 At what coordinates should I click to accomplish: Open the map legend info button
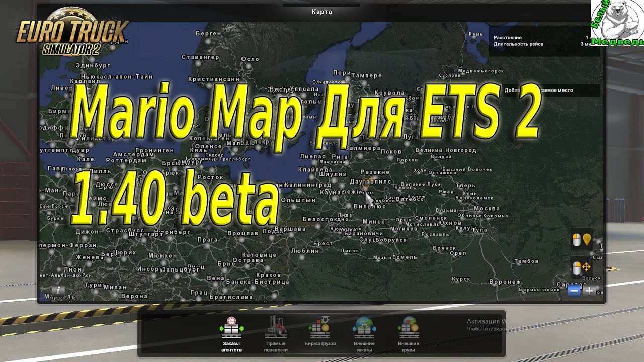click(58, 290)
